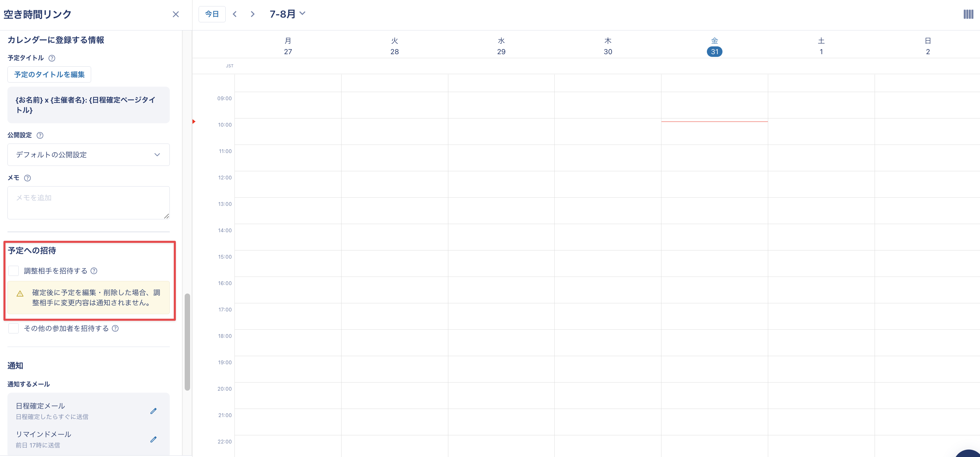The height and width of the screenshot is (457, 980).
Task: Select today Friday 31 header
Action: click(714, 47)
